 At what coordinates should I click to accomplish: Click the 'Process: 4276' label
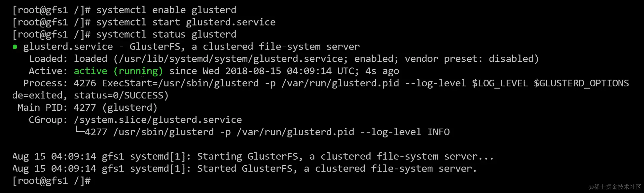[x=60, y=83]
